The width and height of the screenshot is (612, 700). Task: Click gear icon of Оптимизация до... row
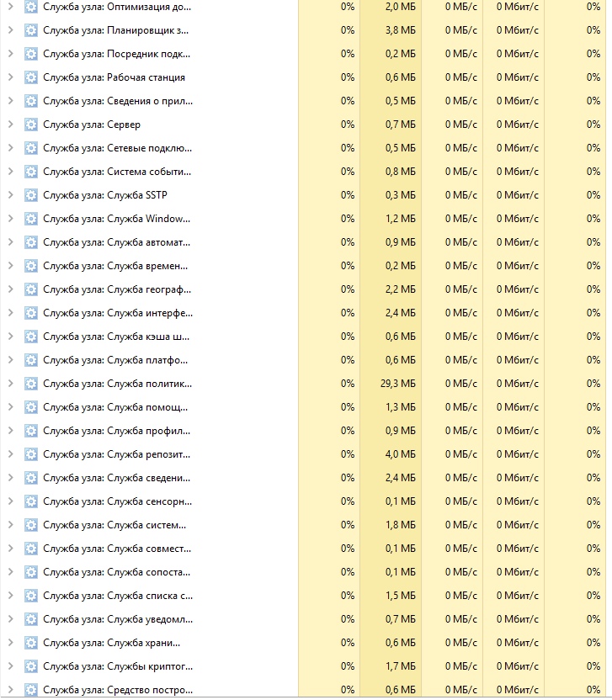(x=31, y=7)
